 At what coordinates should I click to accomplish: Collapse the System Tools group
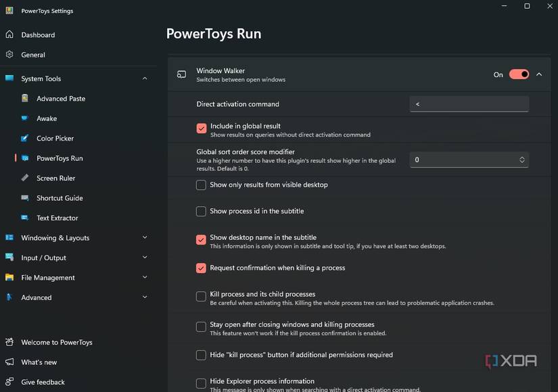pyautogui.click(x=144, y=78)
